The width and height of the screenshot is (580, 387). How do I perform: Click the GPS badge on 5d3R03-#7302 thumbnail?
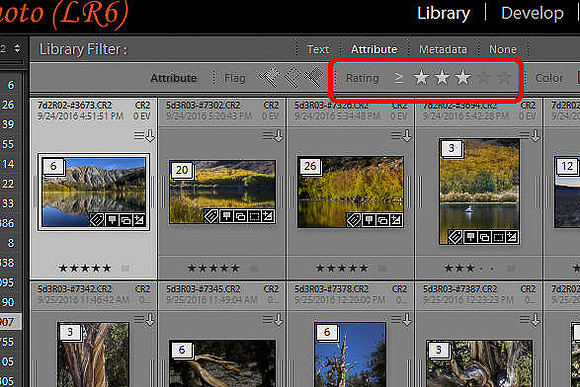226,216
